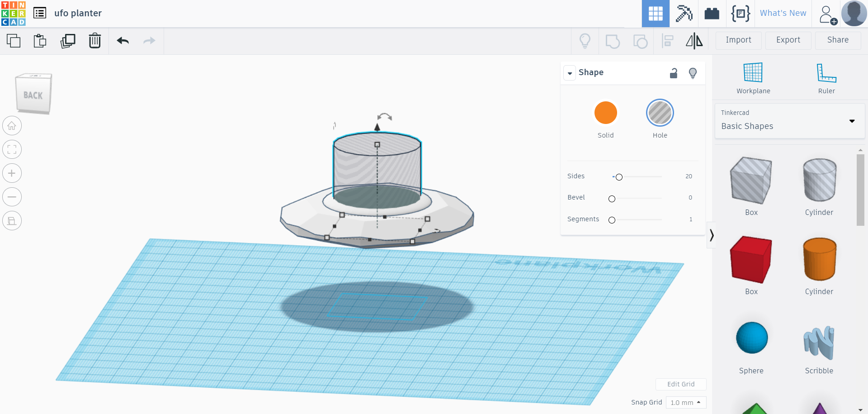This screenshot has width=868, height=414.
Task: Set shape type to Hole
Action: [660, 113]
